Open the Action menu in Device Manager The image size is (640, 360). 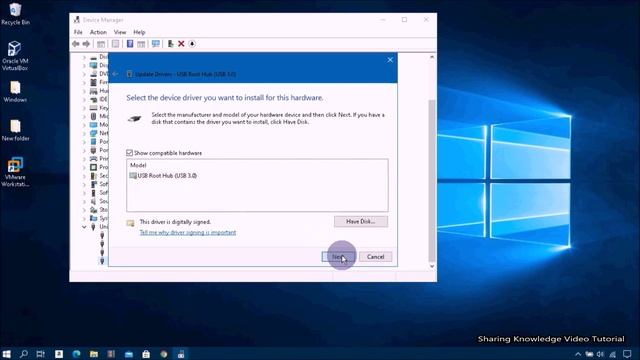98,32
